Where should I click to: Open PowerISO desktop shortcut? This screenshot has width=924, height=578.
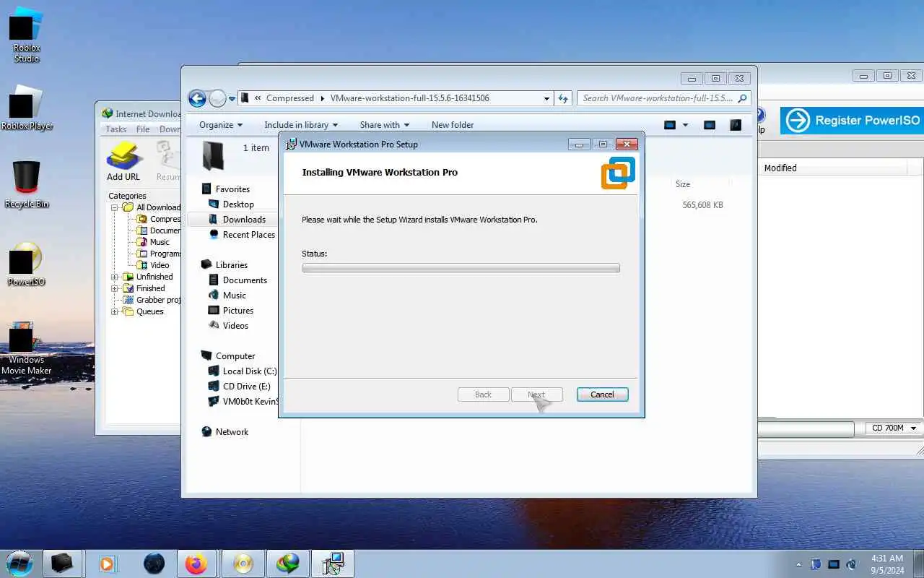[26, 264]
